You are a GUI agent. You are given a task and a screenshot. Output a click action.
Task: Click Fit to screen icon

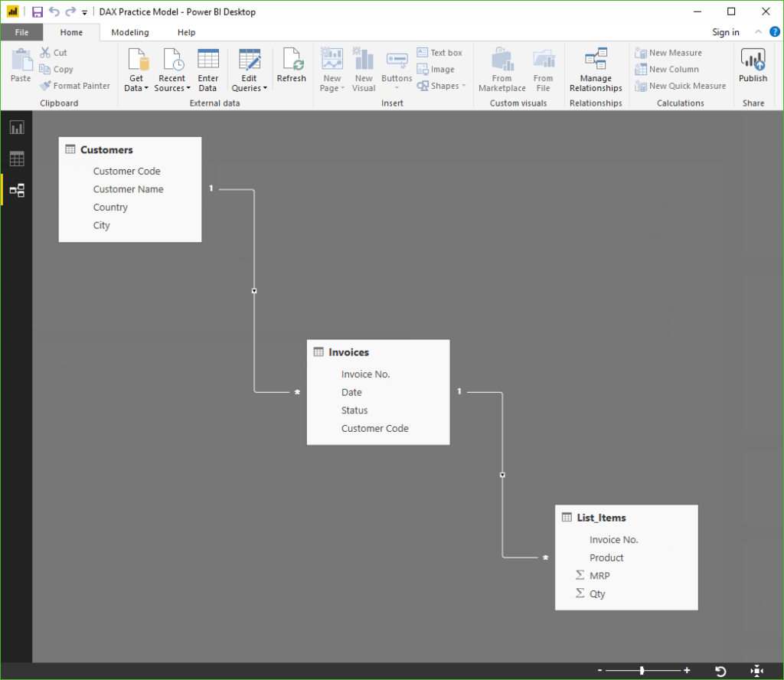tap(757, 671)
